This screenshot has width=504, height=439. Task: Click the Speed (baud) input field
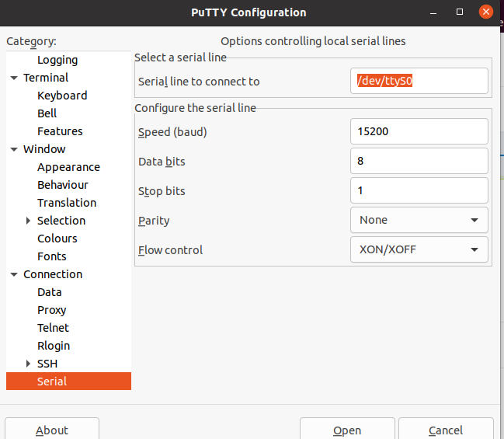coord(419,131)
